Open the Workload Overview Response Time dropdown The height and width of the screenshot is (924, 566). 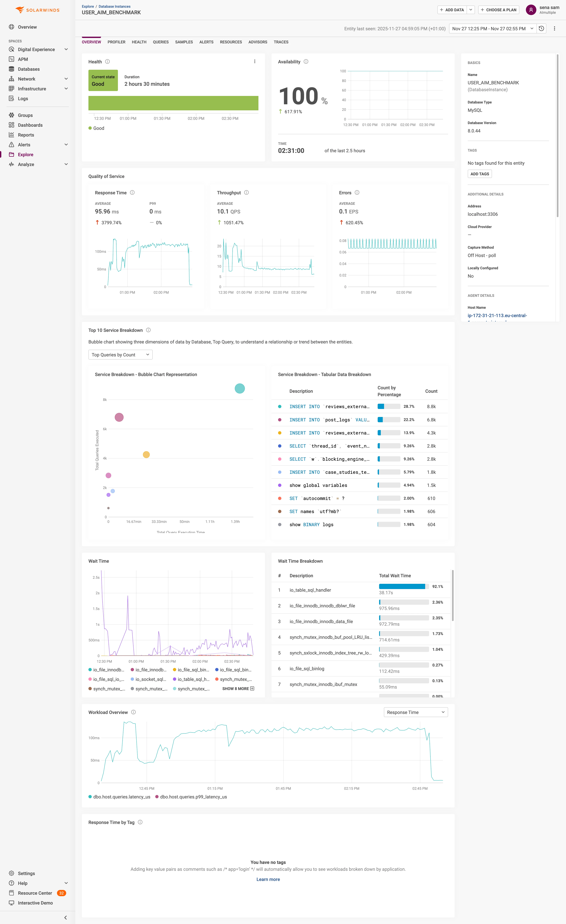pyautogui.click(x=416, y=712)
